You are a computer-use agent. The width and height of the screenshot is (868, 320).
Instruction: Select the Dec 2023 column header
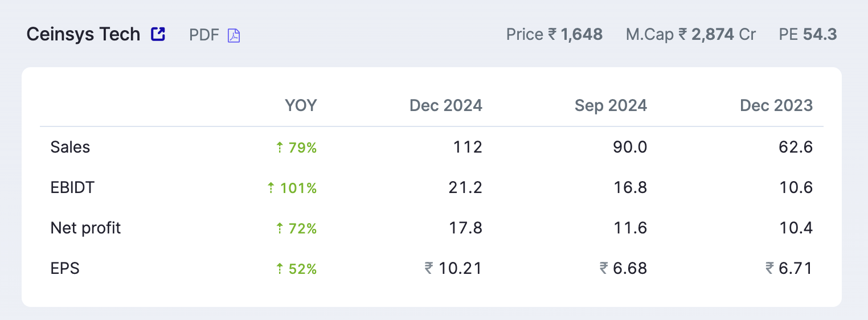click(776, 105)
